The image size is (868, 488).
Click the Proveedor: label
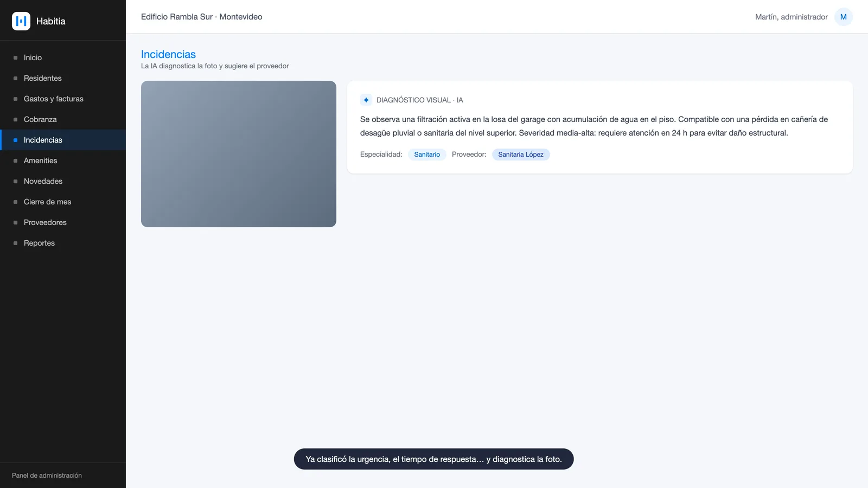469,155
